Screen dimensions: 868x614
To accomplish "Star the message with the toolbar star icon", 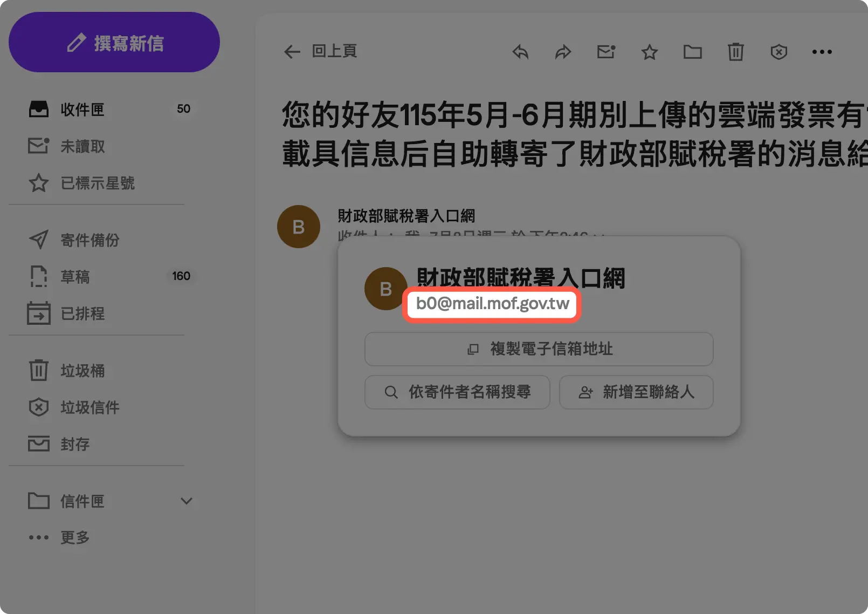I will [x=649, y=52].
